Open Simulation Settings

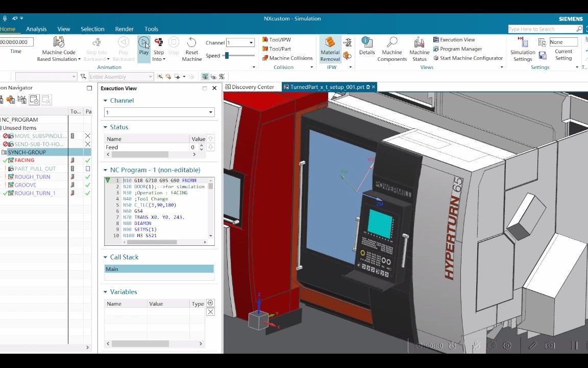(x=523, y=43)
